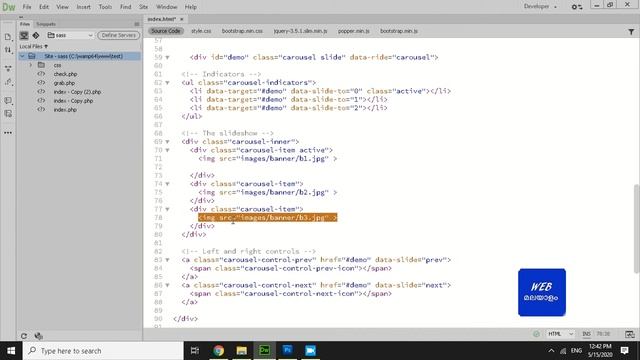Open video recorder app in taskbar

tap(310, 351)
